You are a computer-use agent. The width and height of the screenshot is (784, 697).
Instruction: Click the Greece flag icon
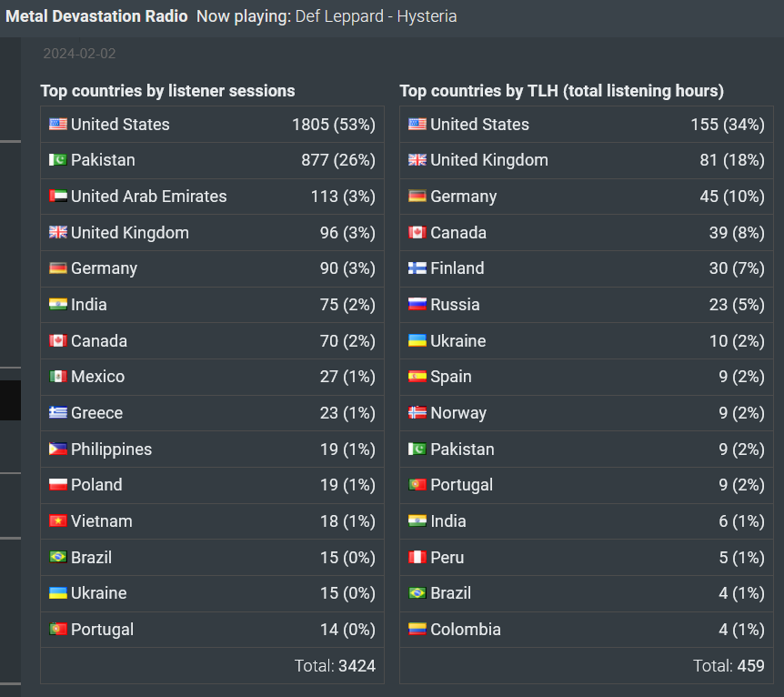(x=58, y=413)
